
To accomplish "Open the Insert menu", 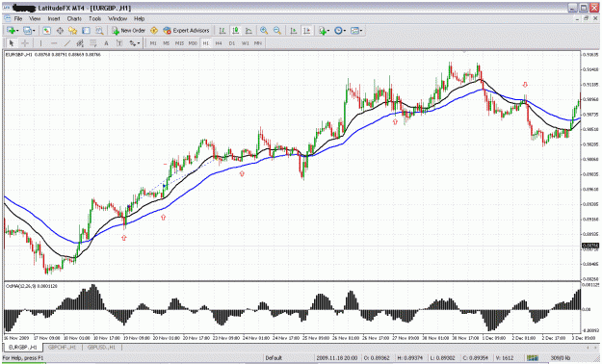I will pyautogui.click(x=54, y=18).
